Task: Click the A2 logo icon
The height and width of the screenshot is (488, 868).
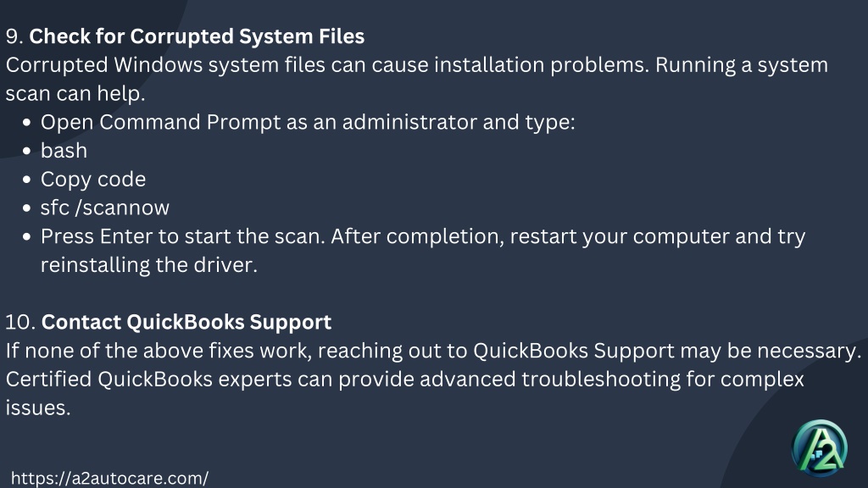Action: coord(820,447)
